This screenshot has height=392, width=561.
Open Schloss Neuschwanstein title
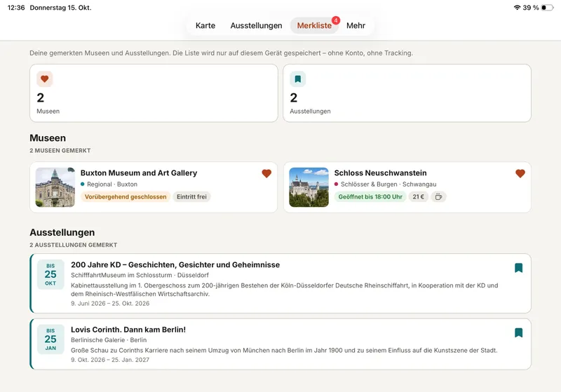pos(380,173)
